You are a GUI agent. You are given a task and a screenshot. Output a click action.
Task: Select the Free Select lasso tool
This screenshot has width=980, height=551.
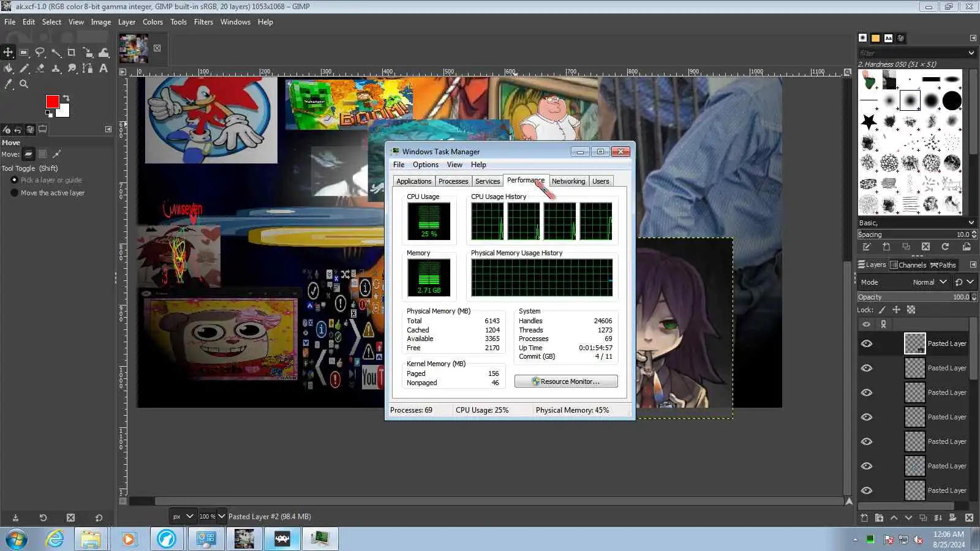(40, 53)
